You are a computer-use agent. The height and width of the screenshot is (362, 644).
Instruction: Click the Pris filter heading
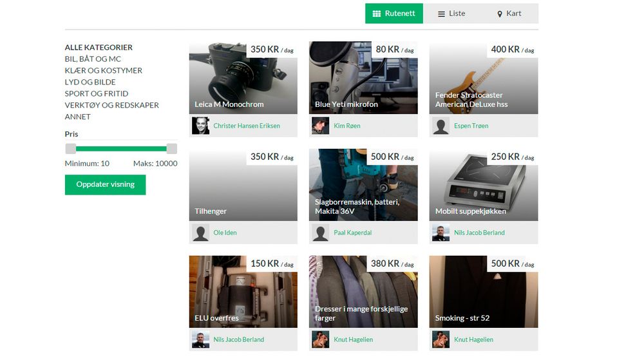click(71, 134)
